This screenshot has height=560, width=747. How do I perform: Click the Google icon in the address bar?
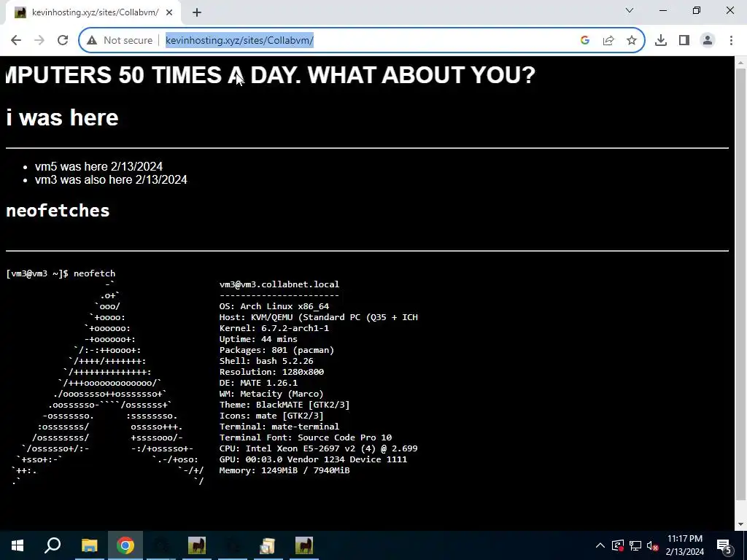tap(585, 41)
